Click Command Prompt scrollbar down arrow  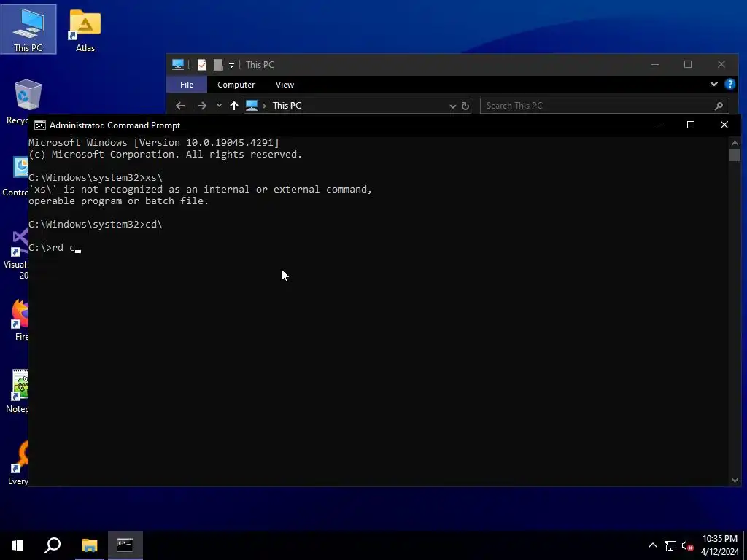(735, 481)
